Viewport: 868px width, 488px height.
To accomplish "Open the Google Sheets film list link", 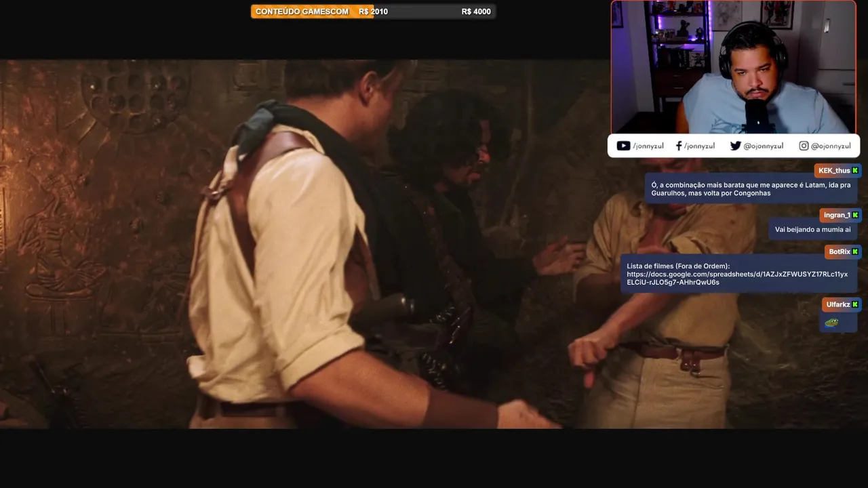I will coord(737,278).
